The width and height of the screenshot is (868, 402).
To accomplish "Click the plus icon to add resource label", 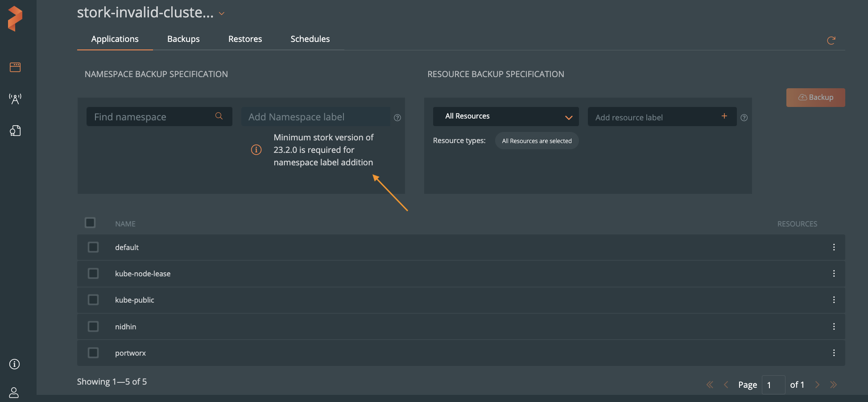I will pos(724,116).
